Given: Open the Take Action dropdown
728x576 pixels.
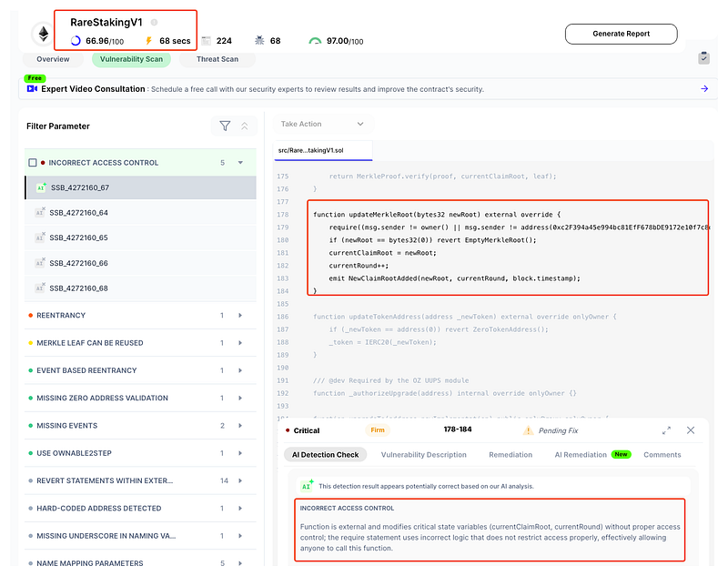Looking at the screenshot, I should [322, 124].
